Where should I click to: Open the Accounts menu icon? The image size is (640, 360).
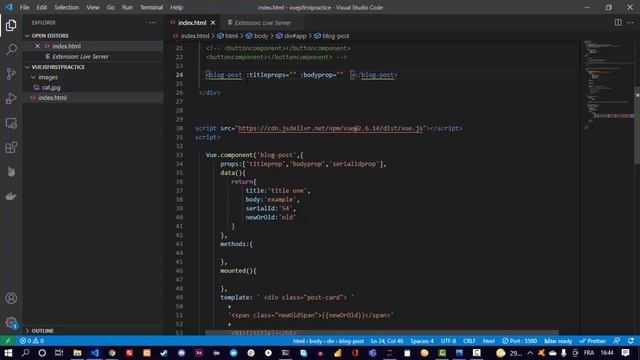pyautogui.click(x=11, y=298)
